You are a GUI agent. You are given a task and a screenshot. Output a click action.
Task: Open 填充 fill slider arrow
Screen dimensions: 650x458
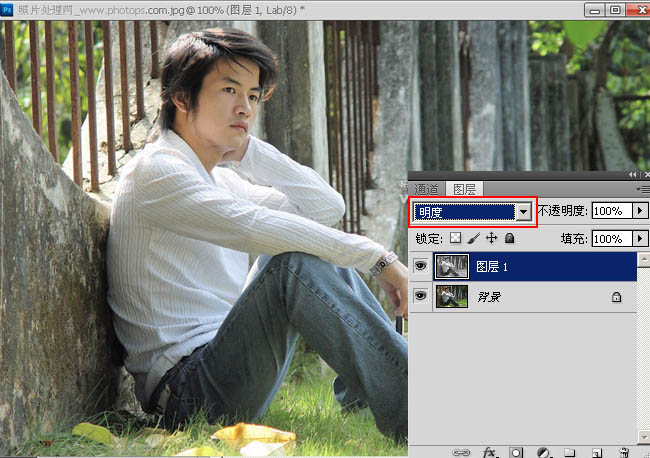click(640, 239)
